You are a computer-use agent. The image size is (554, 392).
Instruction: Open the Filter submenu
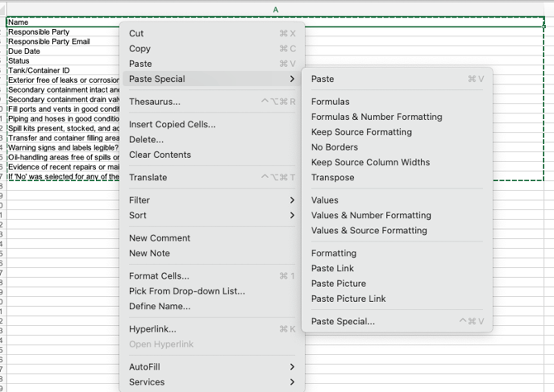point(292,200)
